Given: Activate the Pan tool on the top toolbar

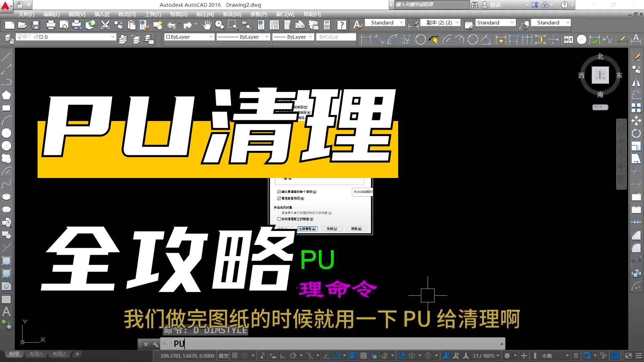Looking at the screenshot, I should (207, 25).
